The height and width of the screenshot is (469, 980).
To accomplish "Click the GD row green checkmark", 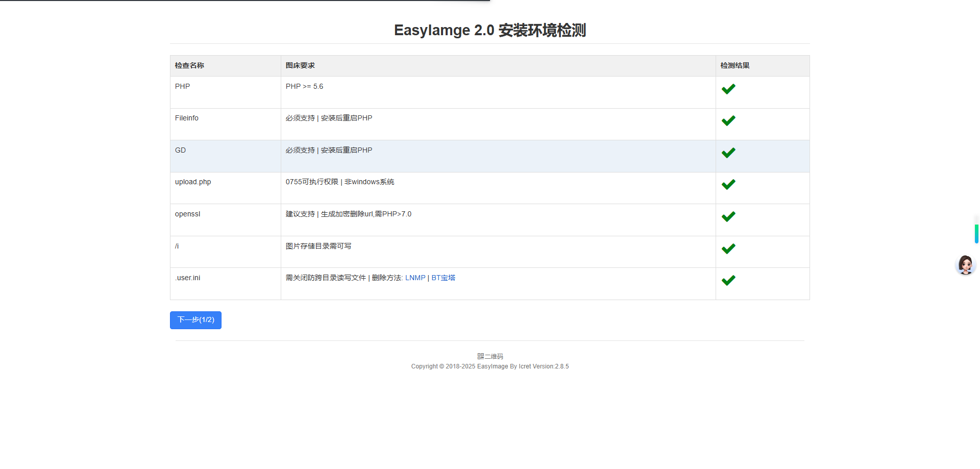I will point(728,153).
